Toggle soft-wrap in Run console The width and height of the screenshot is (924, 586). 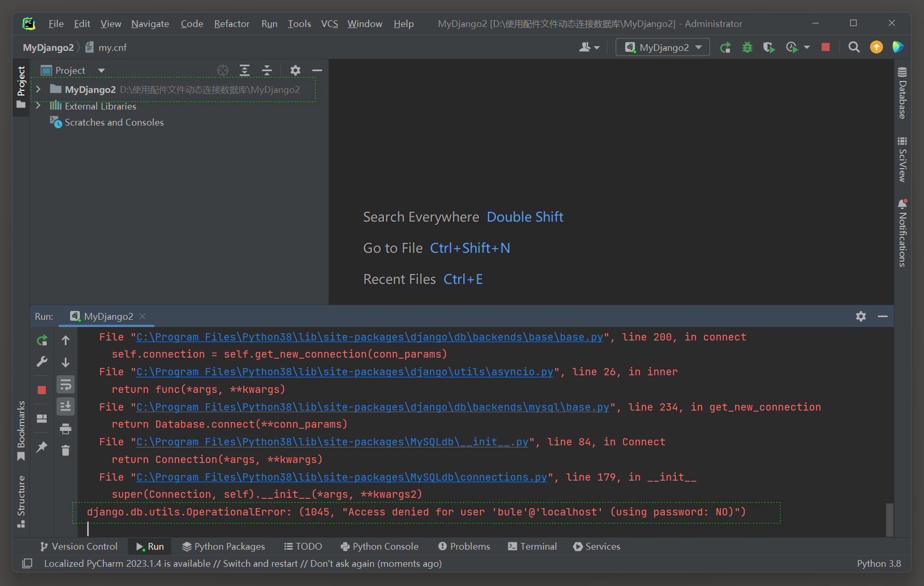[x=65, y=385]
